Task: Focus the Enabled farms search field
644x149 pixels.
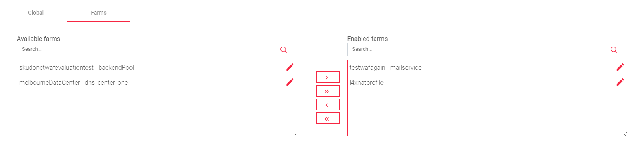Action: [487, 49]
